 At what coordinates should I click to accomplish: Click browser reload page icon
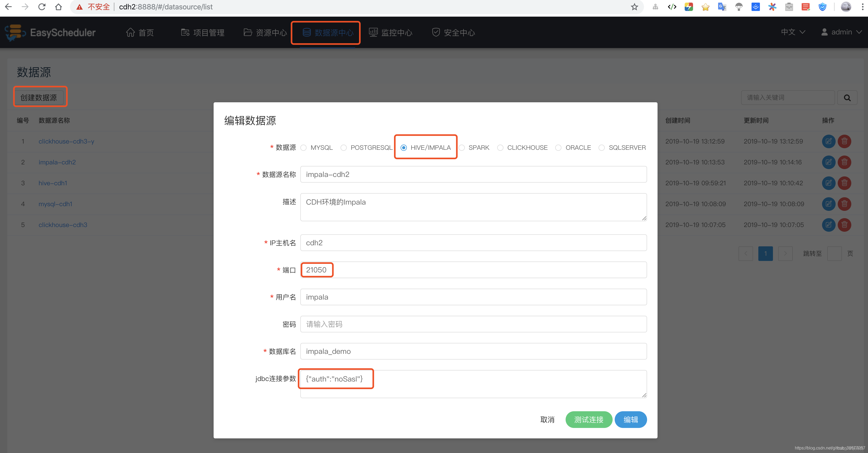(42, 7)
